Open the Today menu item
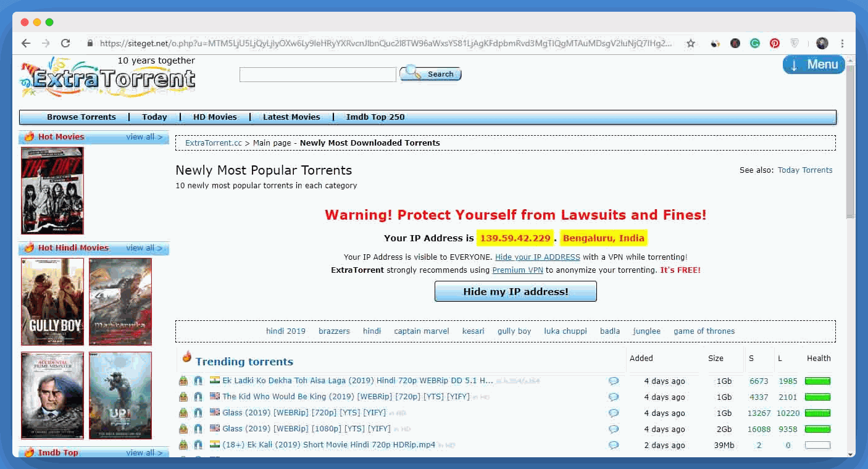The height and width of the screenshot is (469, 868). coord(154,117)
